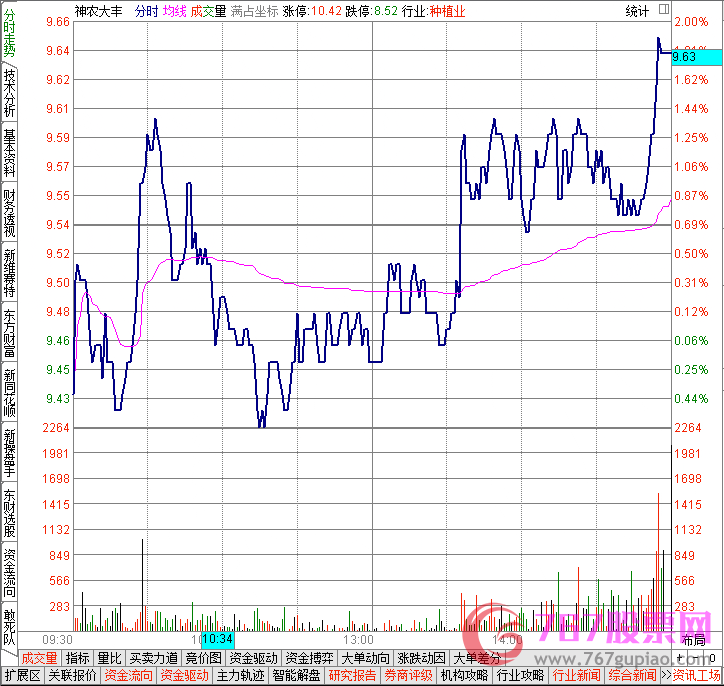Click the 0.69% percentage axis label

691,225
